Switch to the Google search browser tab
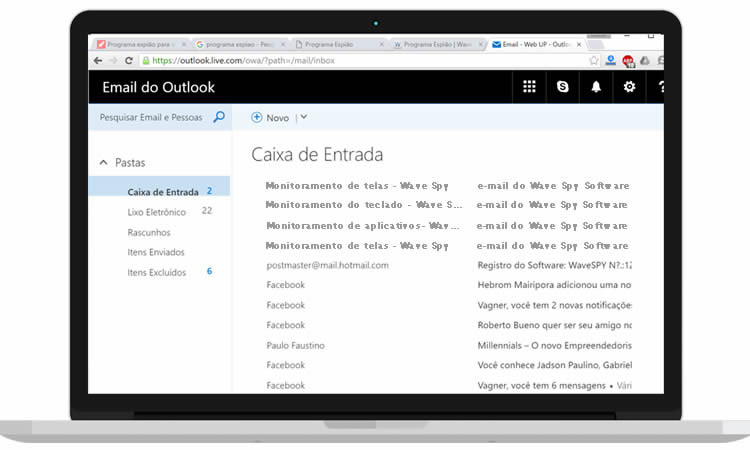750x450 pixels. coord(239,44)
